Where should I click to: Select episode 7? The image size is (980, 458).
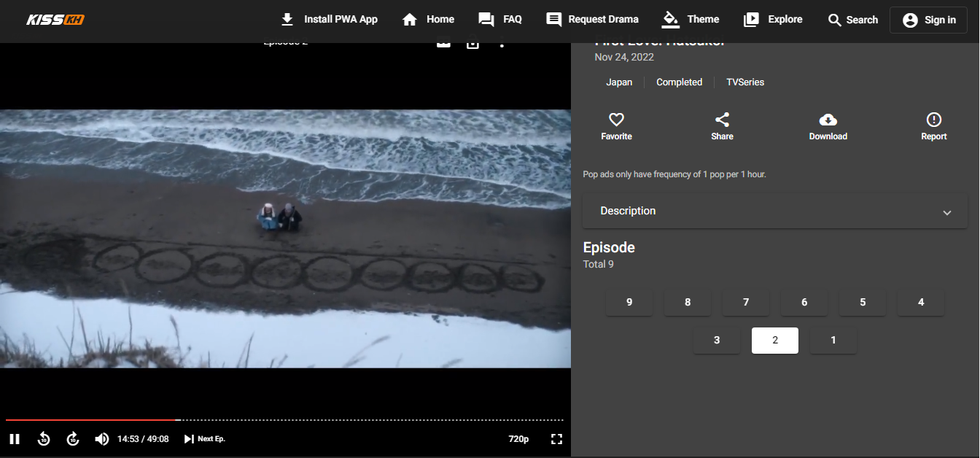[x=746, y=302]
